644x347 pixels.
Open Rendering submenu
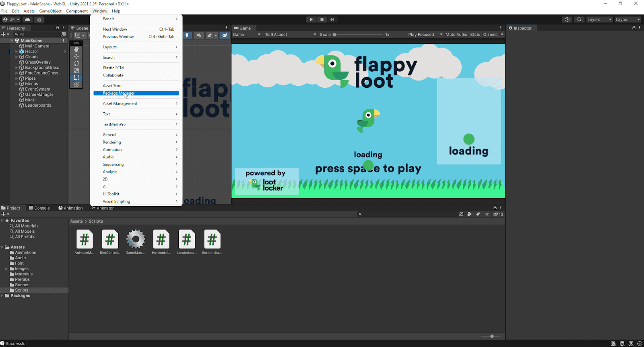coord(136,142)
